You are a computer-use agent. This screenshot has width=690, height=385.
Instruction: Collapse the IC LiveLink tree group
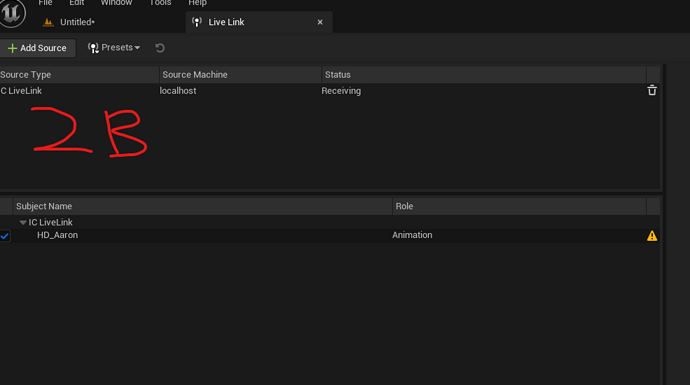click(23, 223)
